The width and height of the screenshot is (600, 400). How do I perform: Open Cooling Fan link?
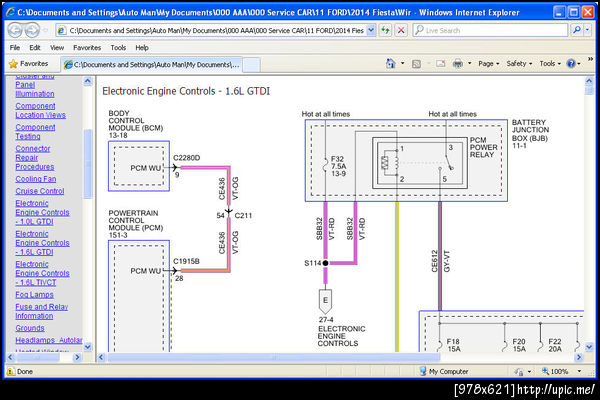[36, 179]
